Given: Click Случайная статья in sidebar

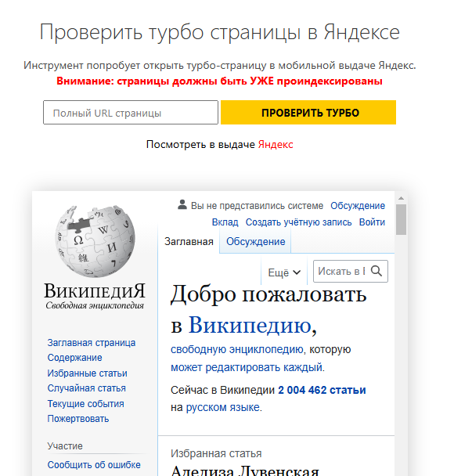Looking at the screenshot, I should (86, 388).
